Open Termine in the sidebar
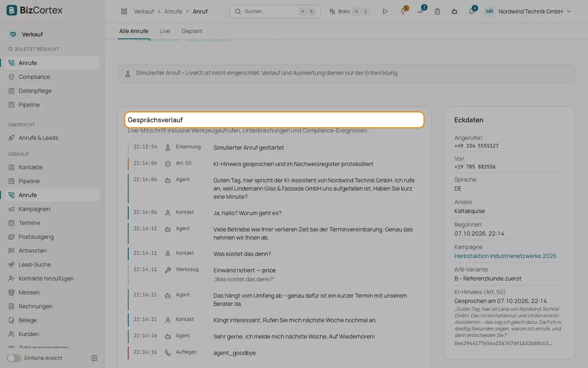This screenshot has height=368, width=588. click(52, 223)
